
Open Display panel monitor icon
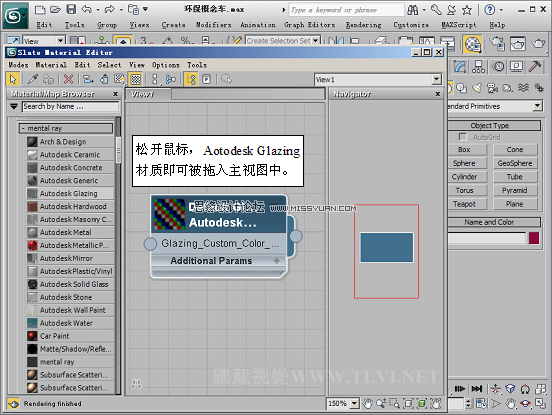pos(516,67)
